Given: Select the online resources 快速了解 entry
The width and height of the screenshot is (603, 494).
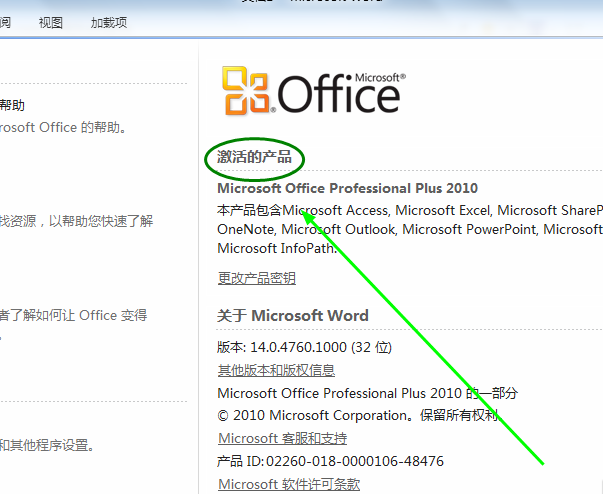Looking at the screenshot, I should click(75, 221).
